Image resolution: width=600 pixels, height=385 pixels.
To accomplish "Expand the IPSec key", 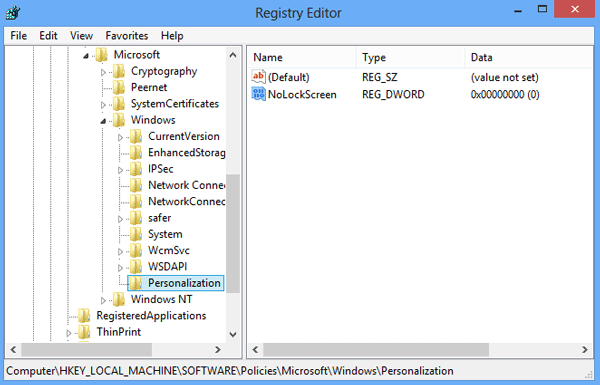I will (x=120, y=170).
